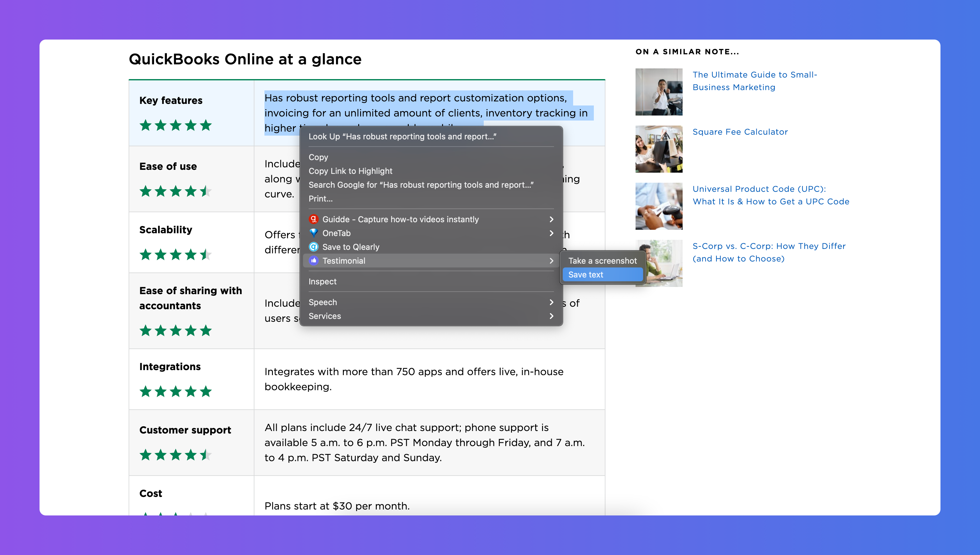This screenshot has width=980, height=555.
Task: Click the 'Ease of sharing with accountants' label
Action: click(x=190, y=298)
